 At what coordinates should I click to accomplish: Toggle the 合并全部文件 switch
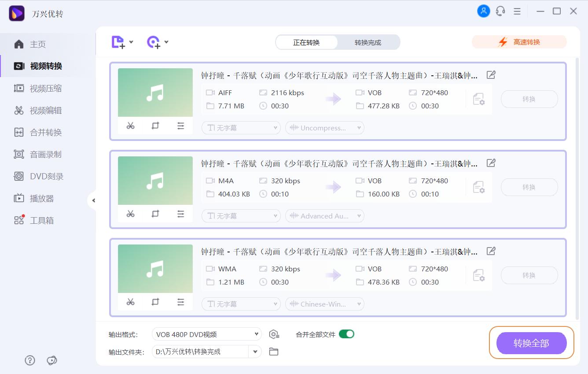click(347, 334)
